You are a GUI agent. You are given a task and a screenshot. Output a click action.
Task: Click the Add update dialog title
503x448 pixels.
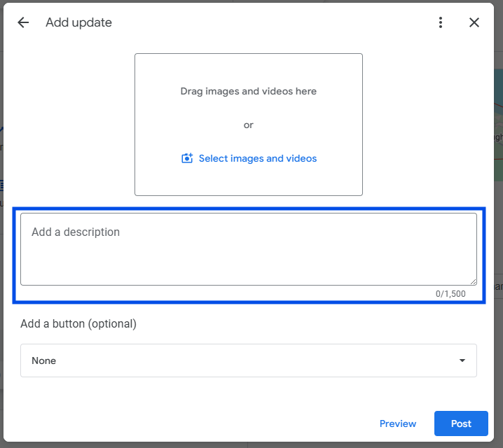click(78, 22)
